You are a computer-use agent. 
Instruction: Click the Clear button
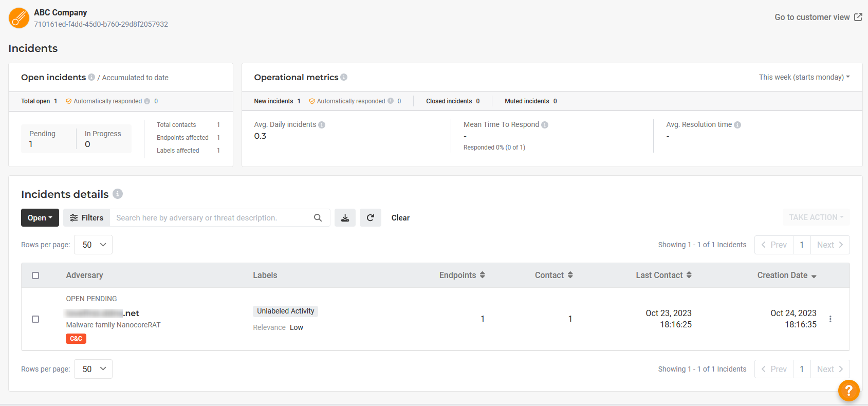click(400, 218)
